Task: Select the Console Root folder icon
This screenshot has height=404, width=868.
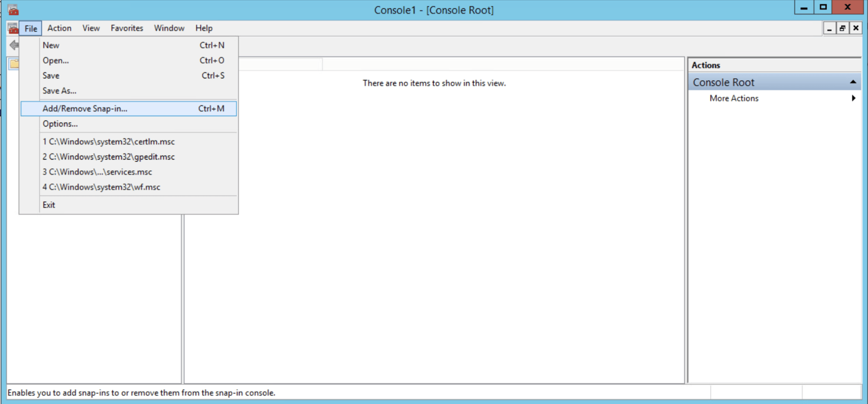Action: (14, 64)
